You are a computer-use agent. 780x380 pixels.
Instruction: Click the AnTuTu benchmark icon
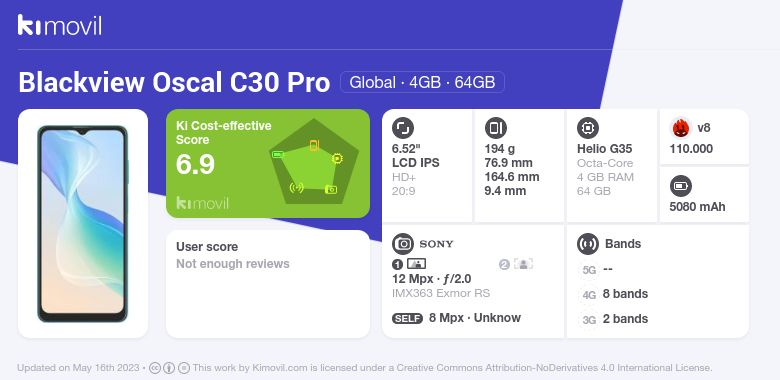681,128
